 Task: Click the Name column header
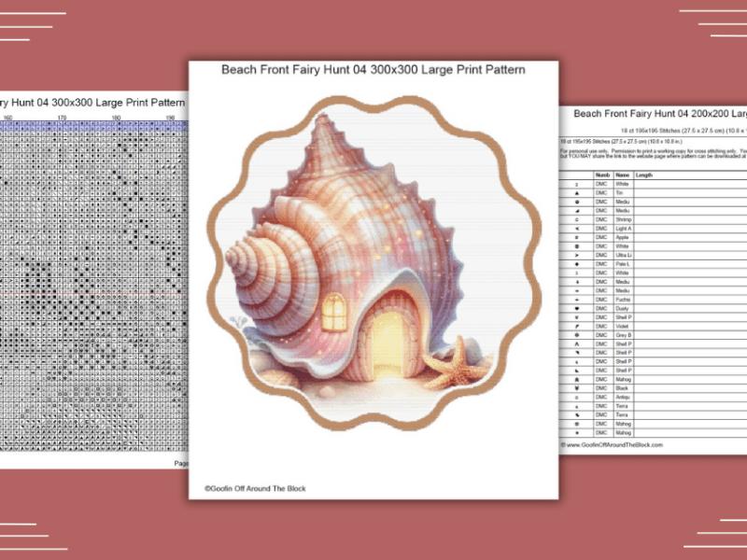point(622,175)
